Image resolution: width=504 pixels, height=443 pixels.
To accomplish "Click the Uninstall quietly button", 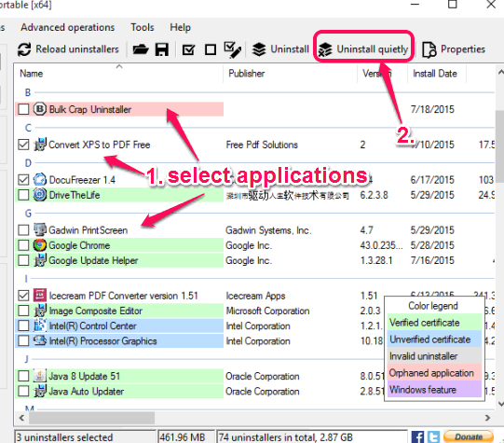I will point(363,49).
